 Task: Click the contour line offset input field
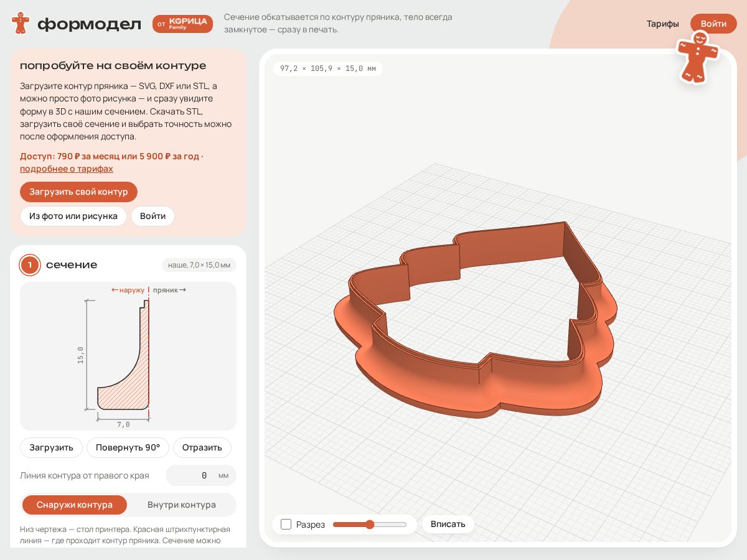[201, 475]
